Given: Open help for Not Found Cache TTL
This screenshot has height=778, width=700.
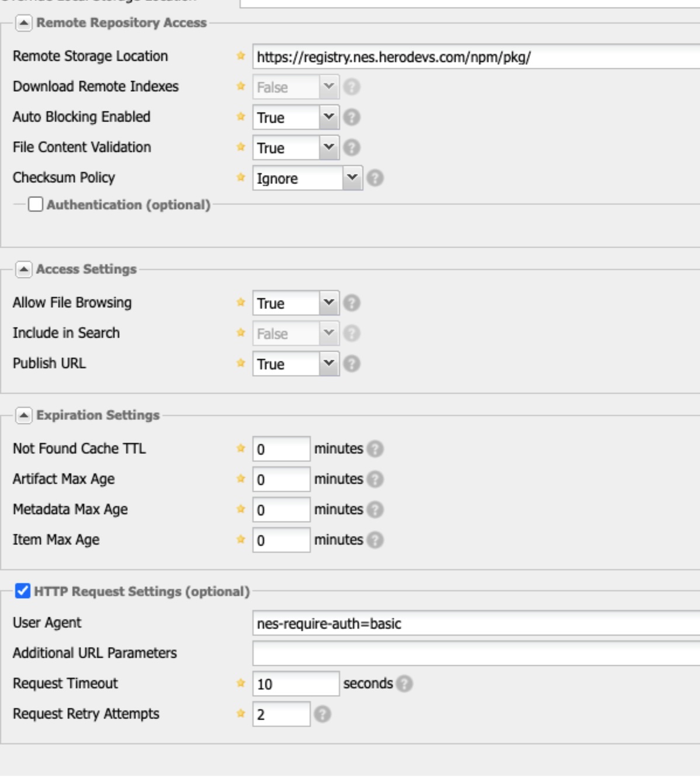Looking at the screenshot, I should 376,448.
